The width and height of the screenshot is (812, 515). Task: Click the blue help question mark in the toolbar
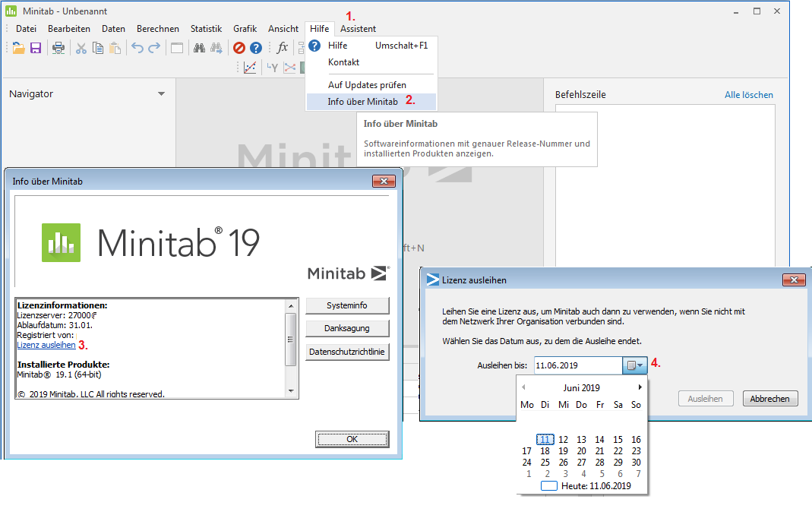[x=256, y=48]
